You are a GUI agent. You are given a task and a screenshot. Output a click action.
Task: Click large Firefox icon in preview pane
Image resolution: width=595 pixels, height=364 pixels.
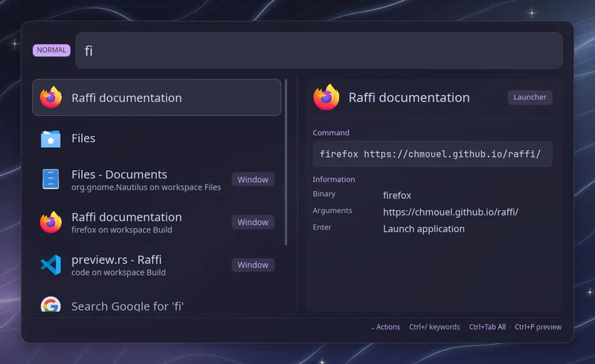click(x=327, y=97)
